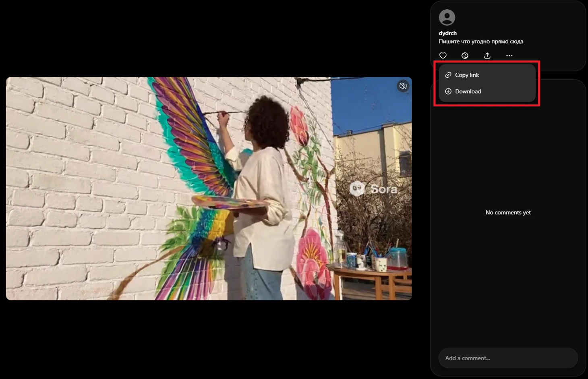Viewport: 588px width, 379px height.
Task: Unmute the video using the speaker icon
Action: pyautogui.click(x=403, y=86)
